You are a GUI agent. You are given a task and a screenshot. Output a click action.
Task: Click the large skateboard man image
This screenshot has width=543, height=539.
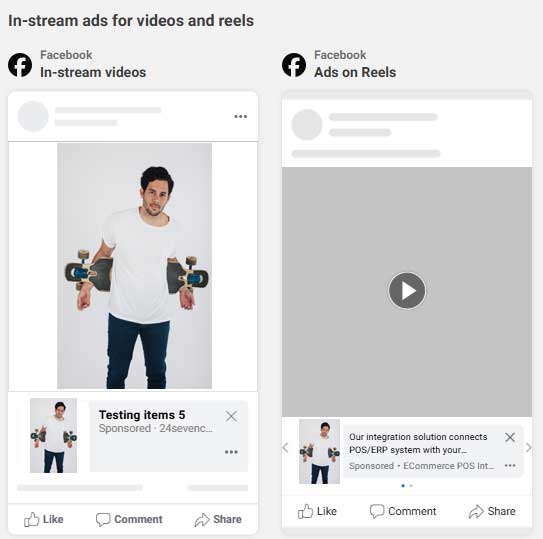click(x=134, y=266)
